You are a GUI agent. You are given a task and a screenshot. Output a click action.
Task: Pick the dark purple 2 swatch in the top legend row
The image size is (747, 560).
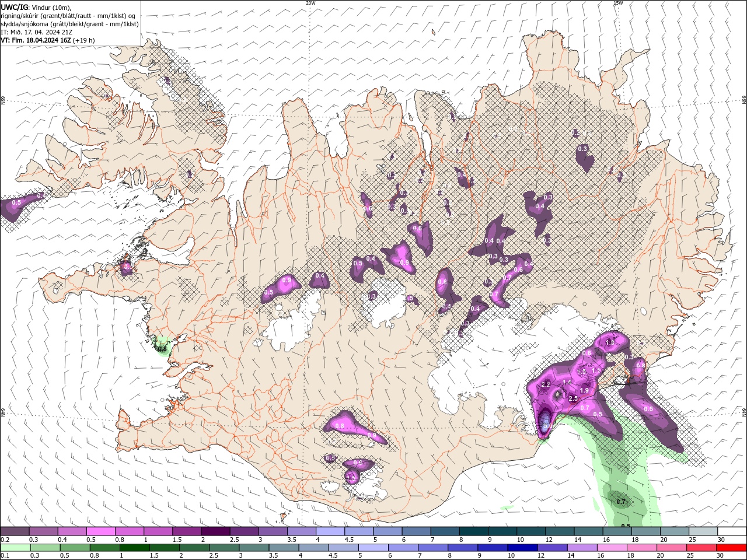pyautogui.click(x=215, y=531)
